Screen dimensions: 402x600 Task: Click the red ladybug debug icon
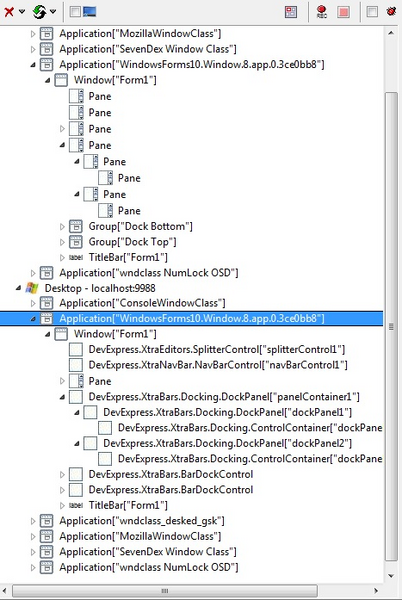click(391, 11)
